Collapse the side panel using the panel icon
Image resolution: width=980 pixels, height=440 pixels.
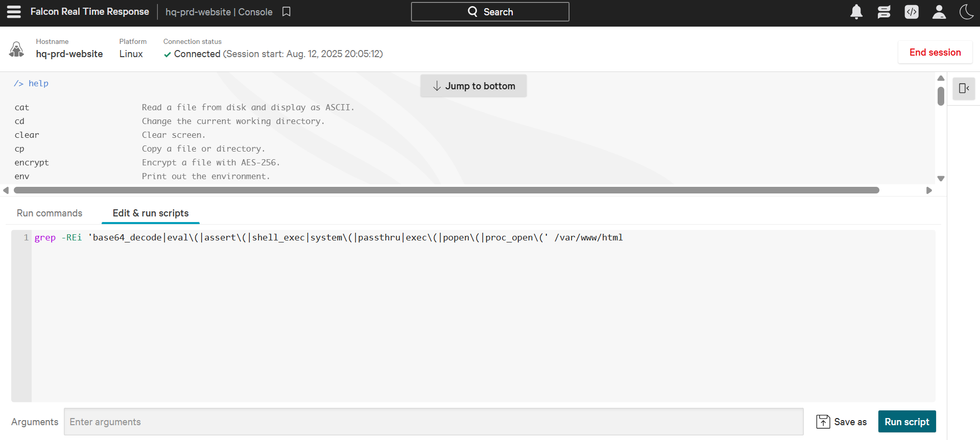click(x=964, y=88)
